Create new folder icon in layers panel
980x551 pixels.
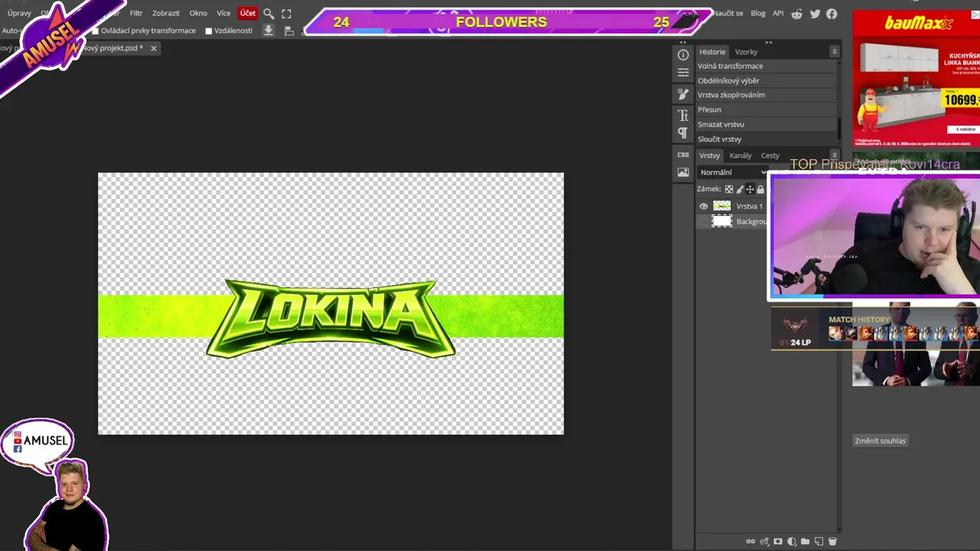click(805, 542)
